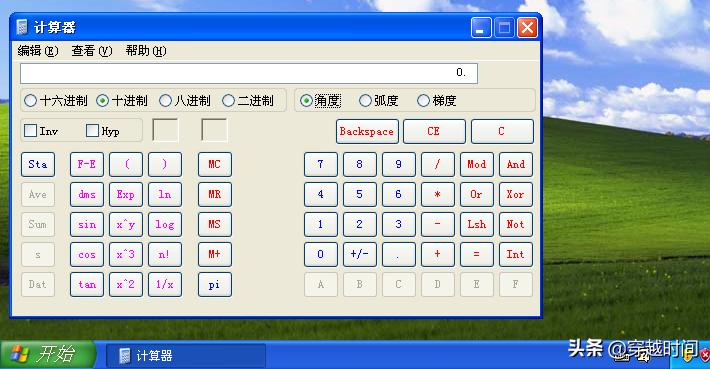Clear memory with MC
Image resolution: width=710 pixels, height=369 pixels.
click(215, 164)
